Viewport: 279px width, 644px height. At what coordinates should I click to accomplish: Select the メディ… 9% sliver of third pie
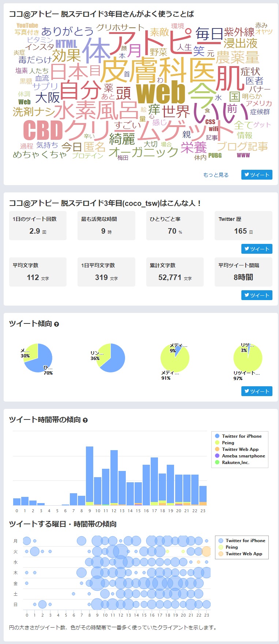178,351
